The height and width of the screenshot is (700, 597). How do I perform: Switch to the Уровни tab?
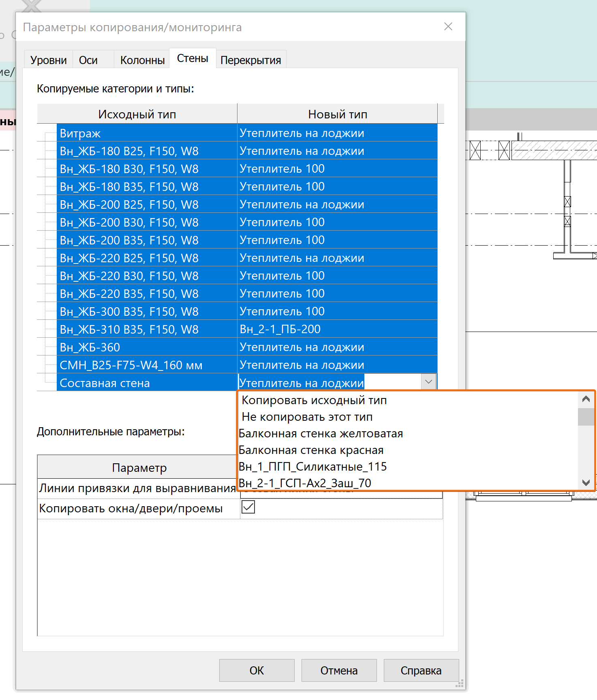(49, 60)
